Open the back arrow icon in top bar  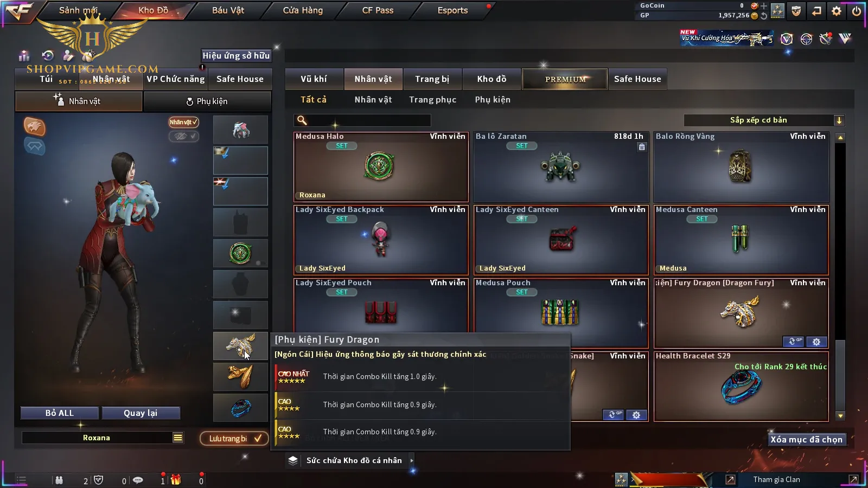click(x=816, y=11)
